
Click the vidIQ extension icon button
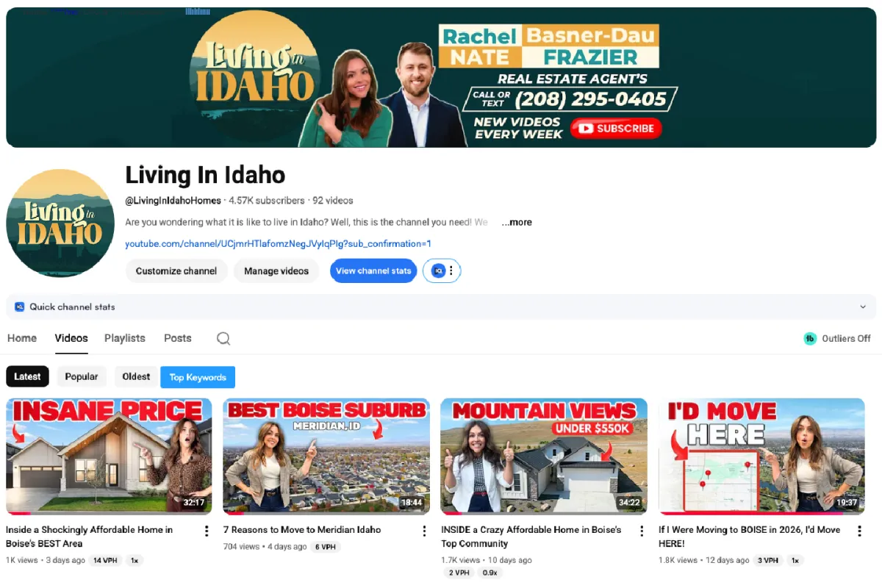click(x=439, y=271)
